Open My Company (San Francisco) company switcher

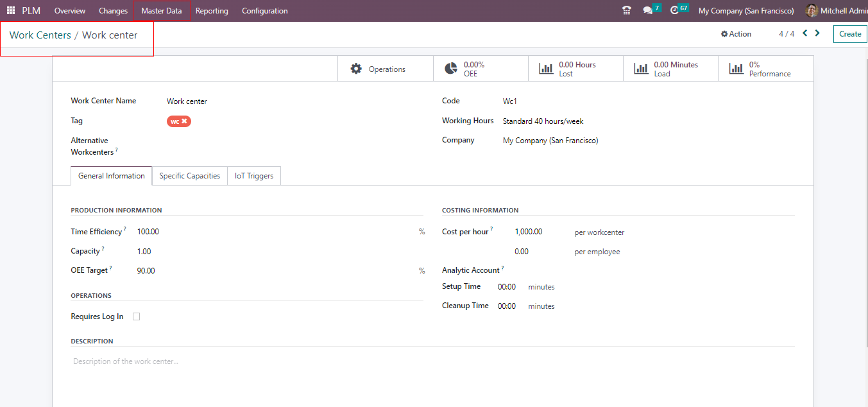[745, 11]
